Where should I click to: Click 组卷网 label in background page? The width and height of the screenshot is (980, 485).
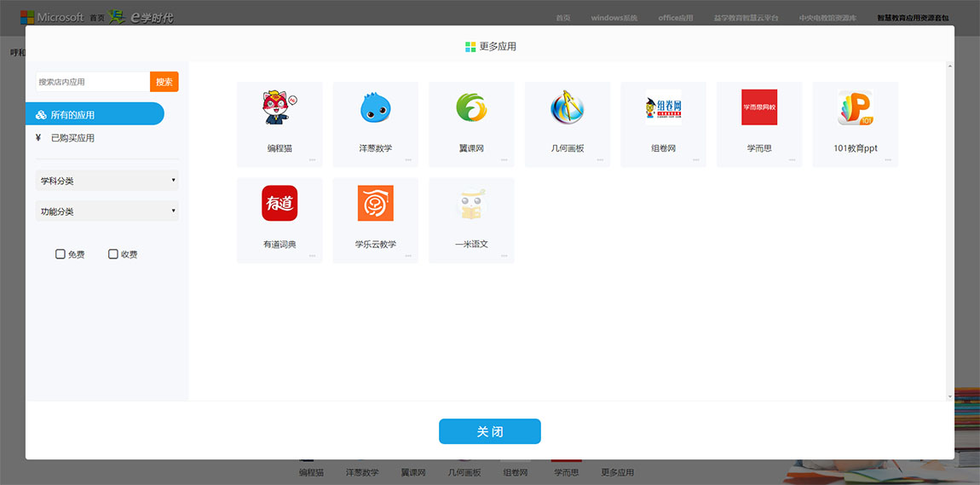pos(516,473)
